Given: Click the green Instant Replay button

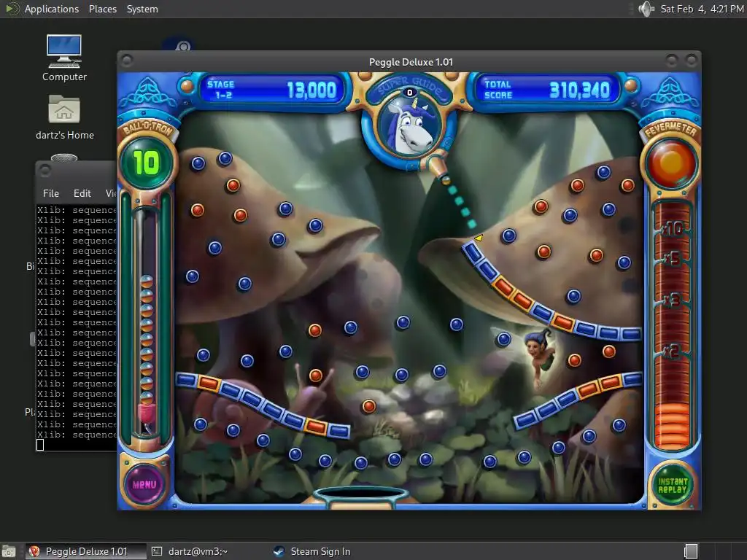Looking at the screenshot, I should click(672, 485).
